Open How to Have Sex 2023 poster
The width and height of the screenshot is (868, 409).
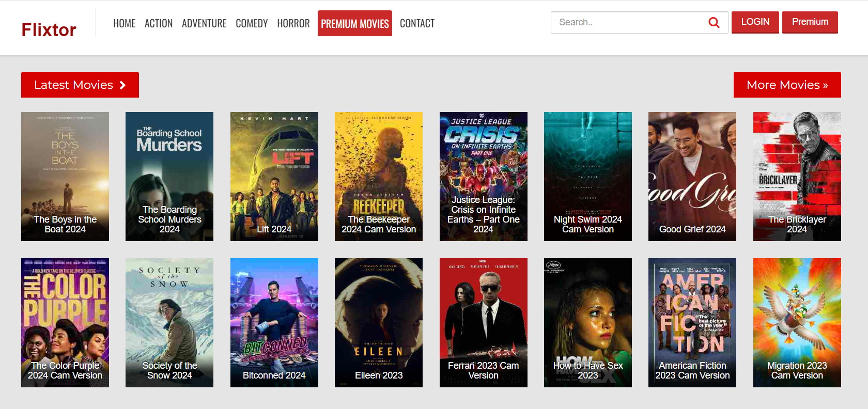(x=588, y=323)
